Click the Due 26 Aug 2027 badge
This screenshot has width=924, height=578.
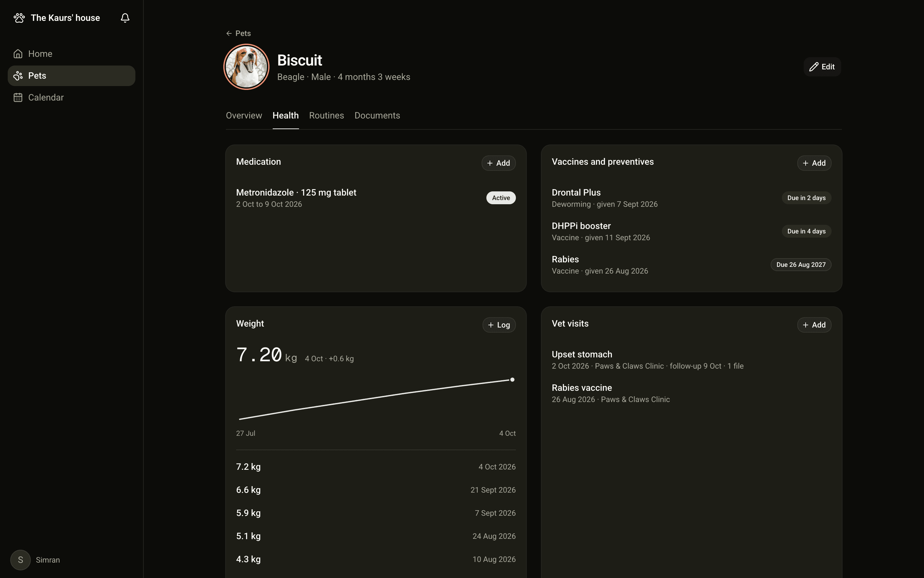(x=801, y=265)
